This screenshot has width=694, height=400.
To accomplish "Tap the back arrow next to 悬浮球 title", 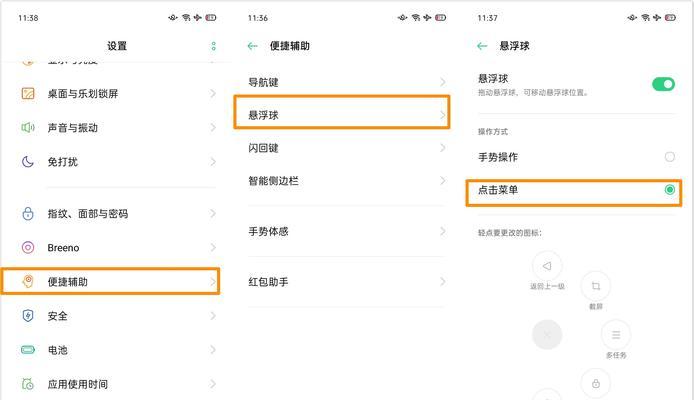I will (482, 46).
